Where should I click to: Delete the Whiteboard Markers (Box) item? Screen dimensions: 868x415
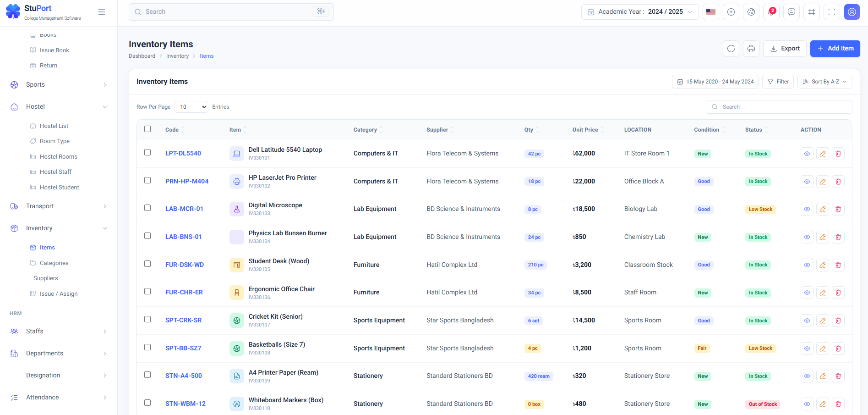coord(838,404)
